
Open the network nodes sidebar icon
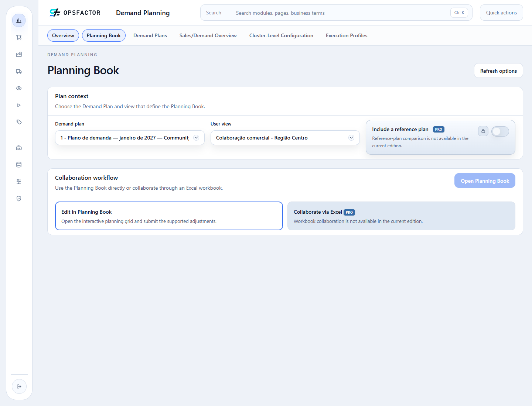(x=19, y=37)
